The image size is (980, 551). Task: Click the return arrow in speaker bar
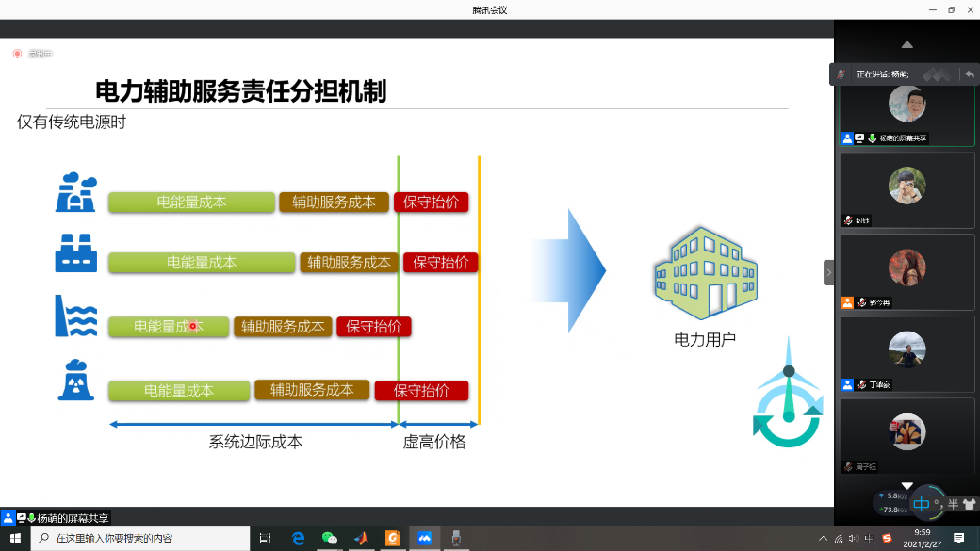[969, 73]
